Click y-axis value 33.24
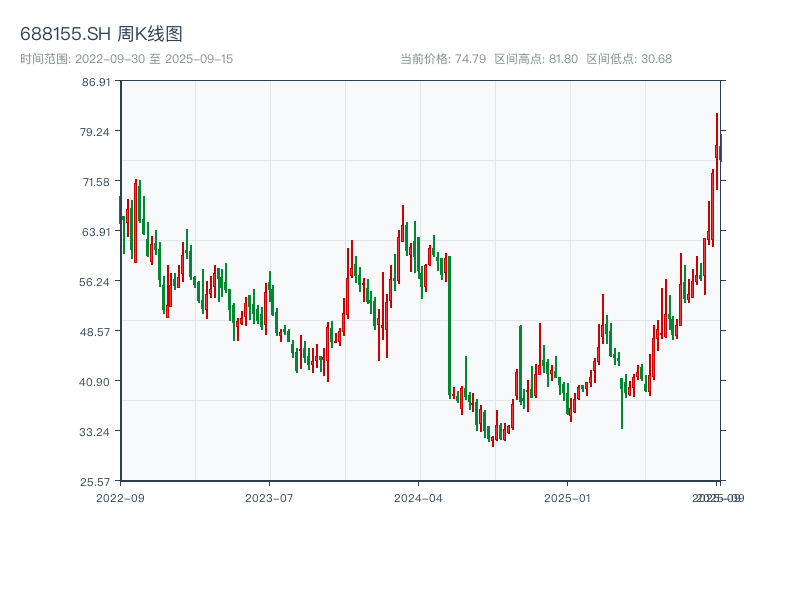The width and height of the screenshot is (800, 600). (x=94, y=432)
